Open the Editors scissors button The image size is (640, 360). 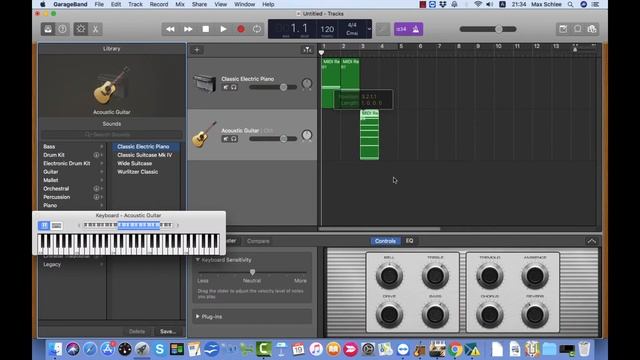96,29
